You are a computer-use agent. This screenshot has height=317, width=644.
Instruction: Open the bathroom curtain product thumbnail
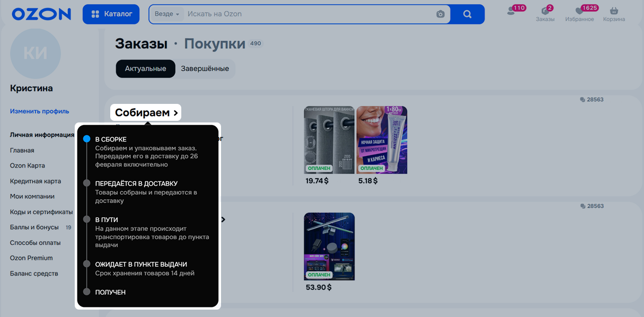(x=329, y=139)
